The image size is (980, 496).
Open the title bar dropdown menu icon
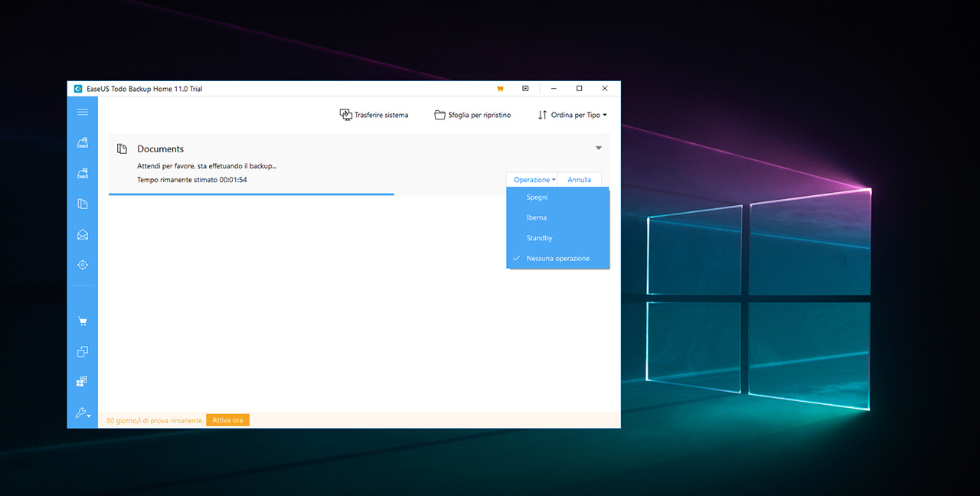(x=525, y=89)
